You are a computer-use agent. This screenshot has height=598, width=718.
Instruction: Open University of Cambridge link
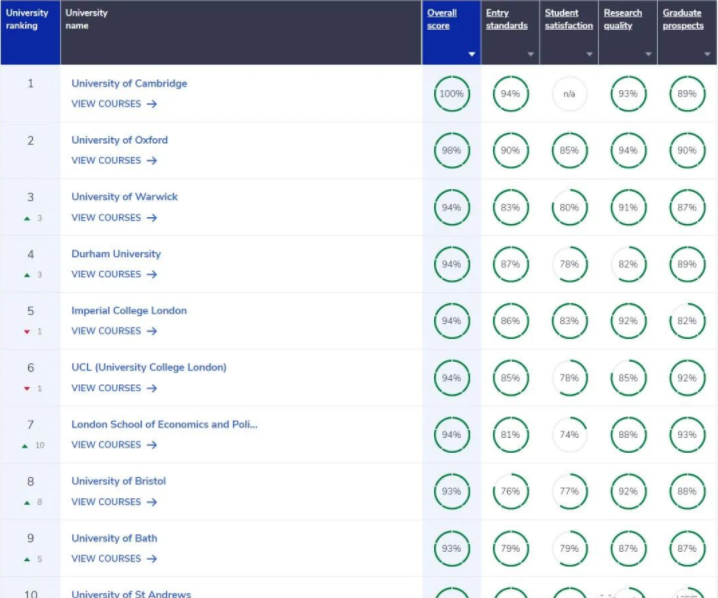[129, 83]
